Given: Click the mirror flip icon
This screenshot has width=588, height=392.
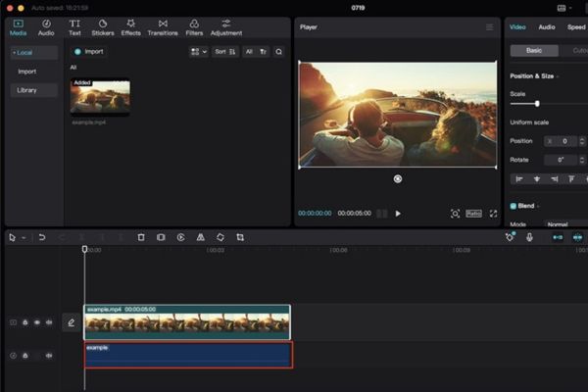Looking at the screenshot, I should 201,237.
